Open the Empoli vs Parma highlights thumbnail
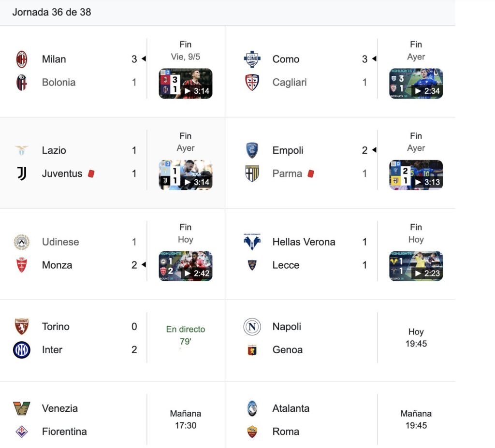Image resolution: width=495 pixels, height=448 pixels. click(x=416, y=175)
